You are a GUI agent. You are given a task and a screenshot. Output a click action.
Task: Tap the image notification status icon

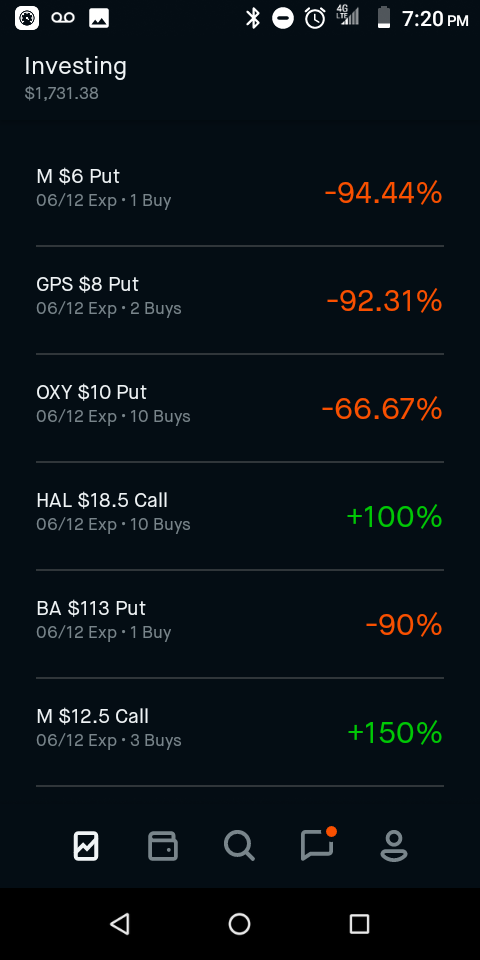99,19
